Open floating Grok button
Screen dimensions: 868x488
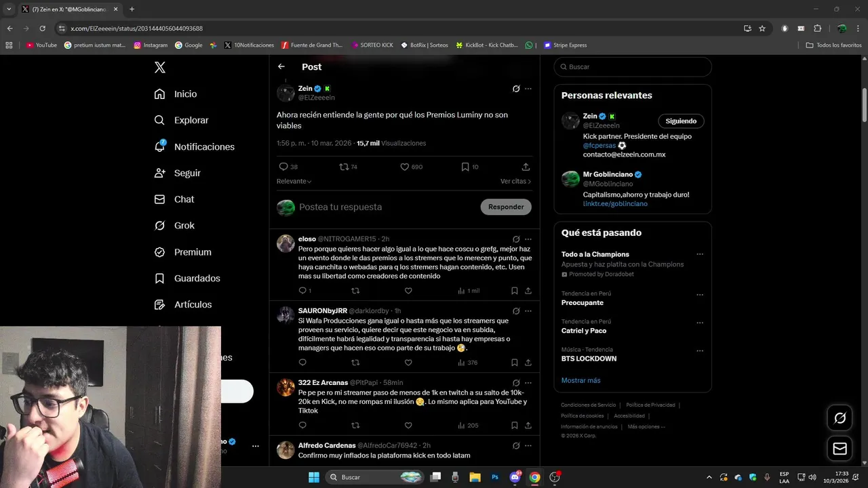pos(840,418)
